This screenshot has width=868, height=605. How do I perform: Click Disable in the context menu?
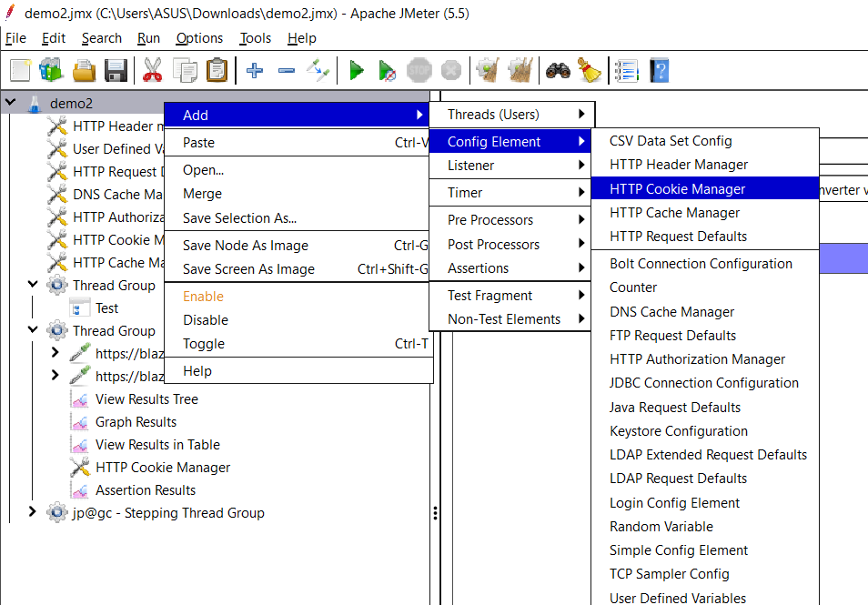point(298,320)
